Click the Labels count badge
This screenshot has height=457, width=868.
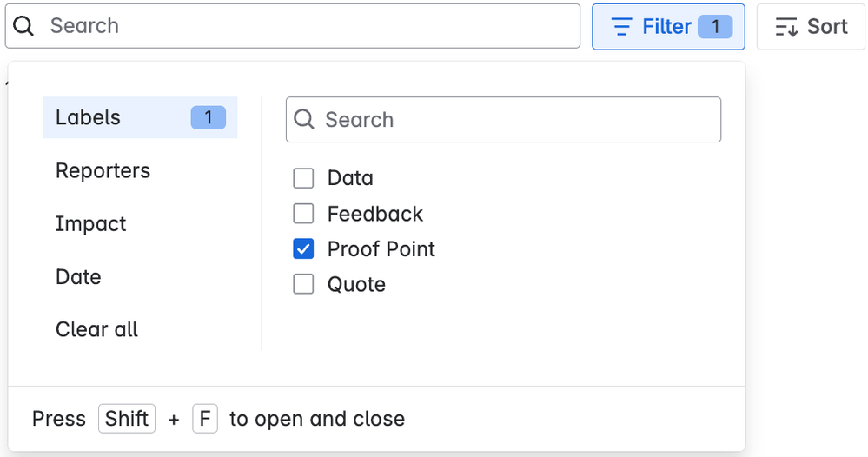coord(209,117)
